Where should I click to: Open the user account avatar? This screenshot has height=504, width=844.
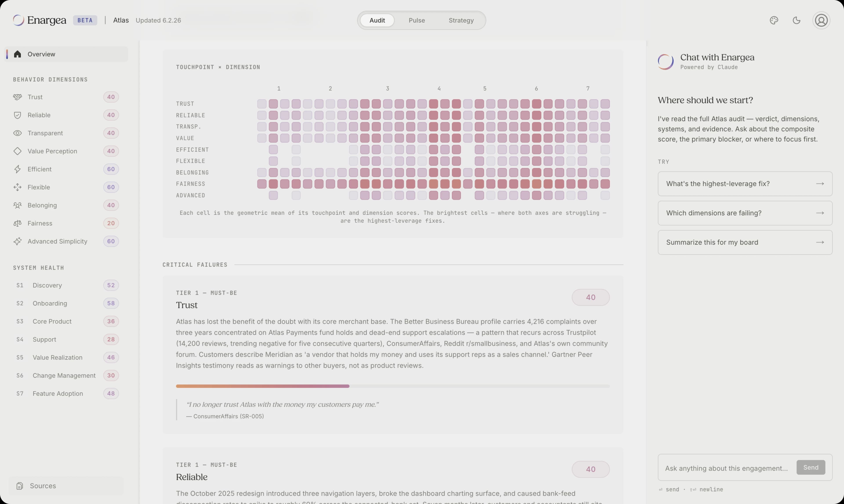pos(821,20)
